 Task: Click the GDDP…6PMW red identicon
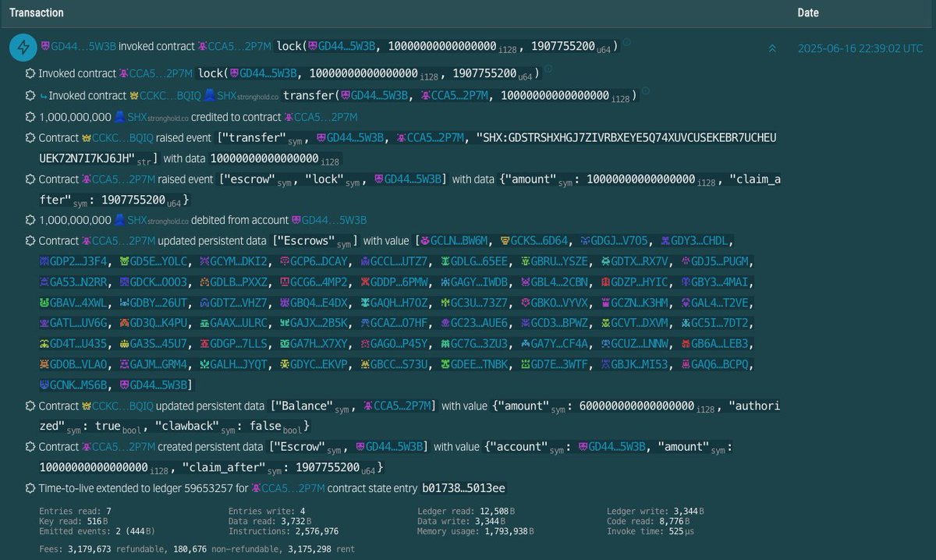365,282
